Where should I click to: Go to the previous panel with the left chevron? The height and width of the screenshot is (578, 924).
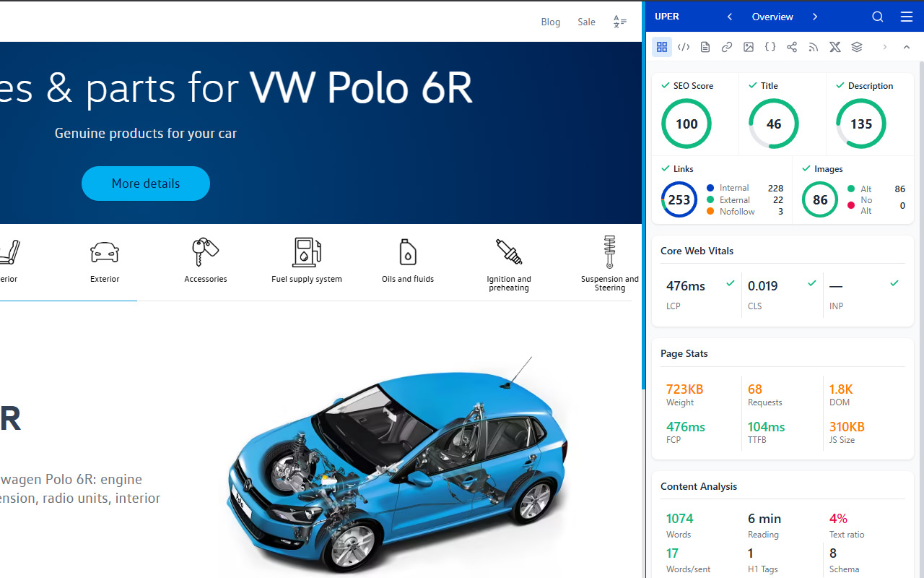click(730, 17)
